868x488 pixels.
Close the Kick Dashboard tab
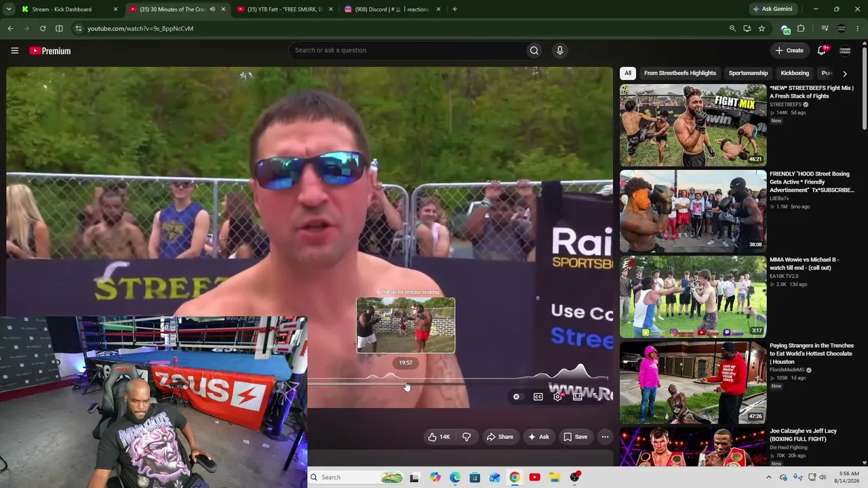(x=115, y=9)
